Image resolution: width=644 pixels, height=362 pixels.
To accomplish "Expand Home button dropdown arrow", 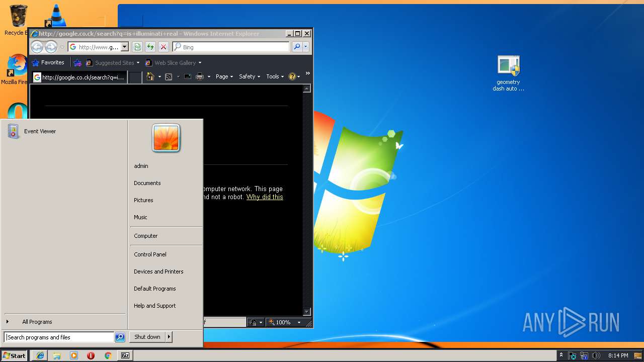I will point(159,77).
